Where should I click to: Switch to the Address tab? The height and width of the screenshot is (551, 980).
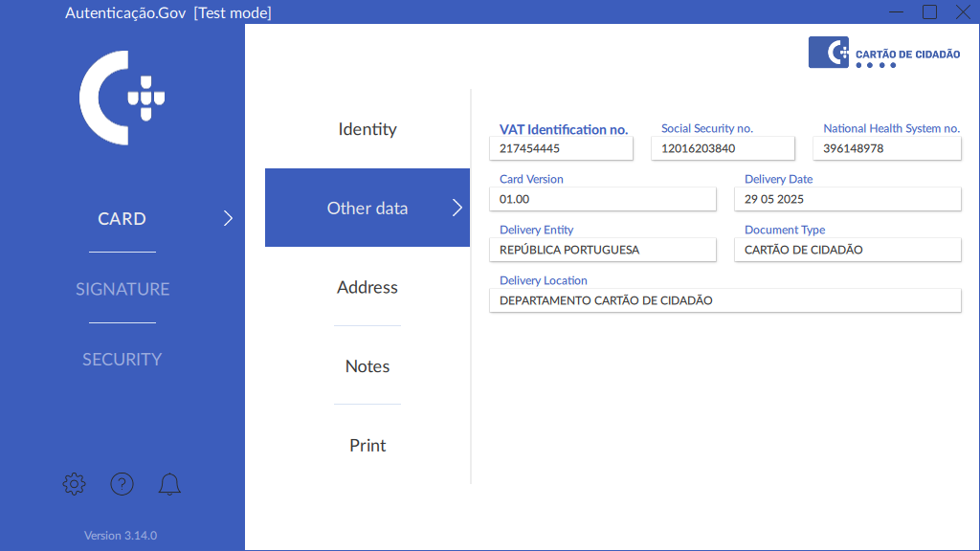tap(367, 287)
